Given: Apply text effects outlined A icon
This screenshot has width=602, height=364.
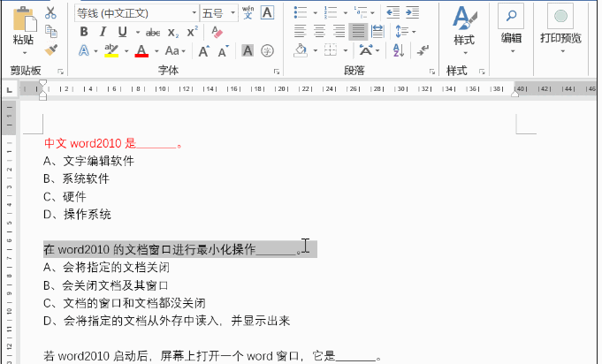Looking at the screenshot, I should pyautogui.click(x=84, y=50).
